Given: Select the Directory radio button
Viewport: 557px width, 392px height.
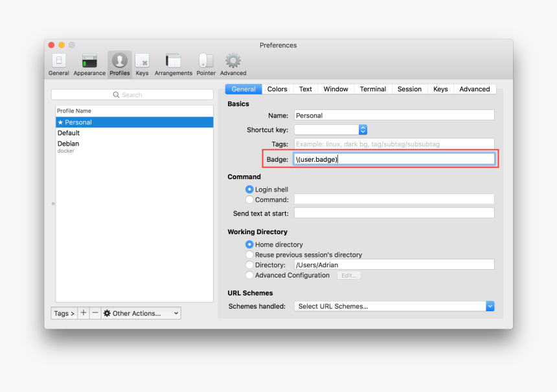Looking at the screenshot, I should pyautogui.click(x=249, y=265).
